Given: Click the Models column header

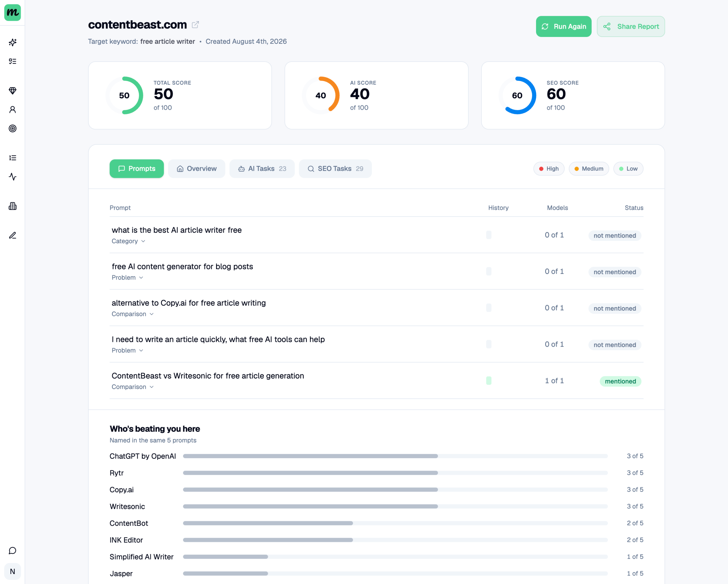Looking at the screenshot, I should [x=557, y=208].
